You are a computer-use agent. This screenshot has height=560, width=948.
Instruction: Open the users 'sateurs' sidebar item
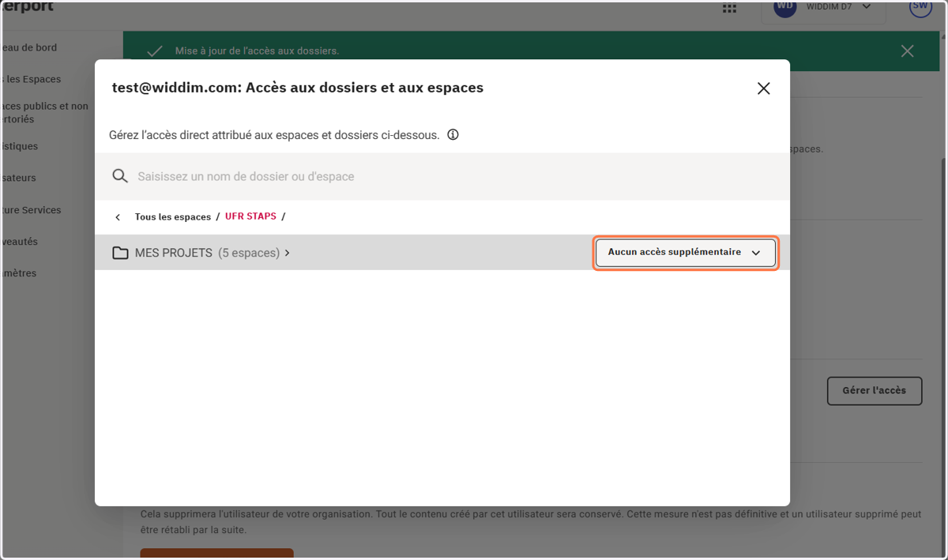[x=19, y=178]
